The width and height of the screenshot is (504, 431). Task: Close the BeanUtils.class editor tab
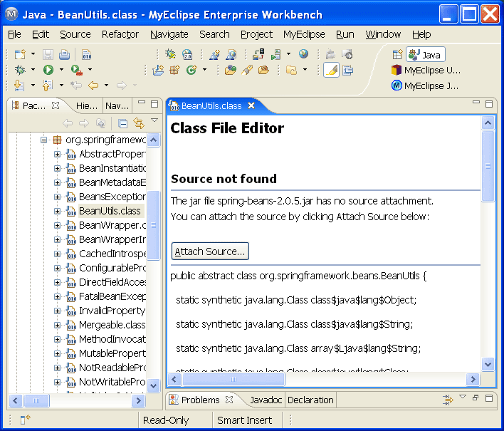coord(251,105)
